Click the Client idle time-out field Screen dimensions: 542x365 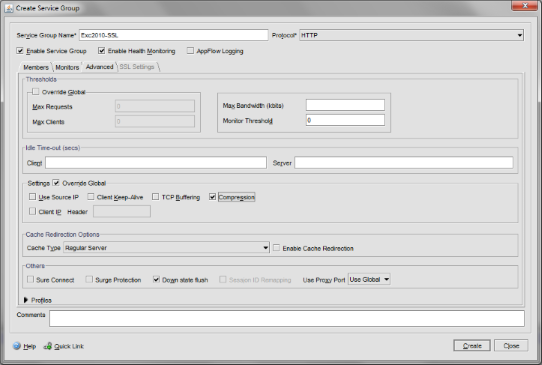(156, 162)
